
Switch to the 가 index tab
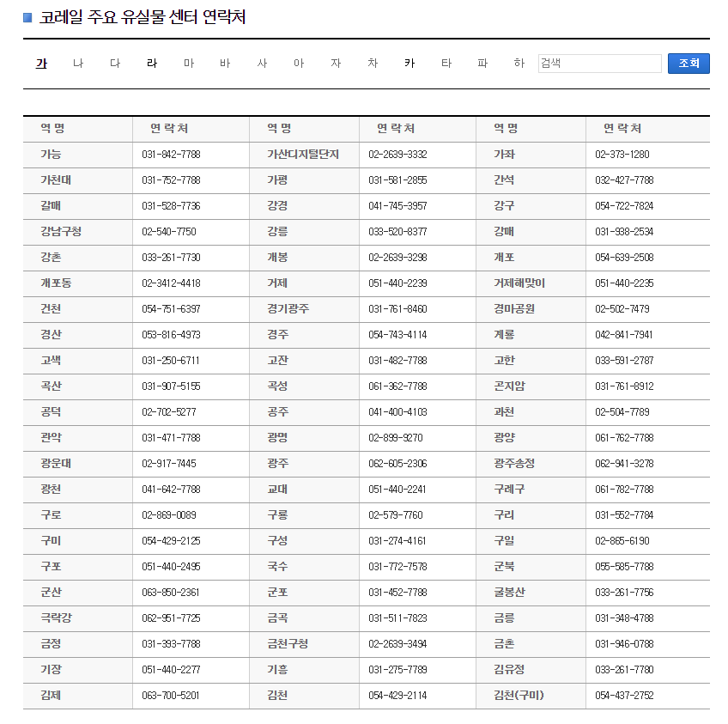[x=40, y=63]
